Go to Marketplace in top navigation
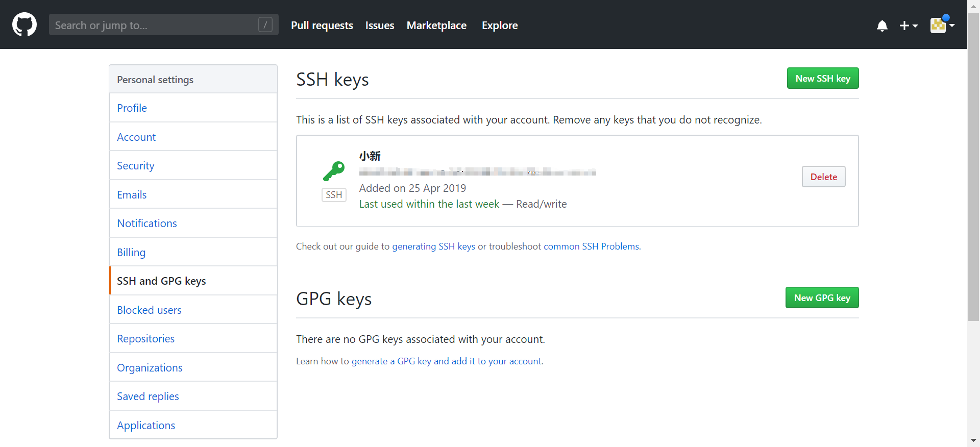 [436, 26]
